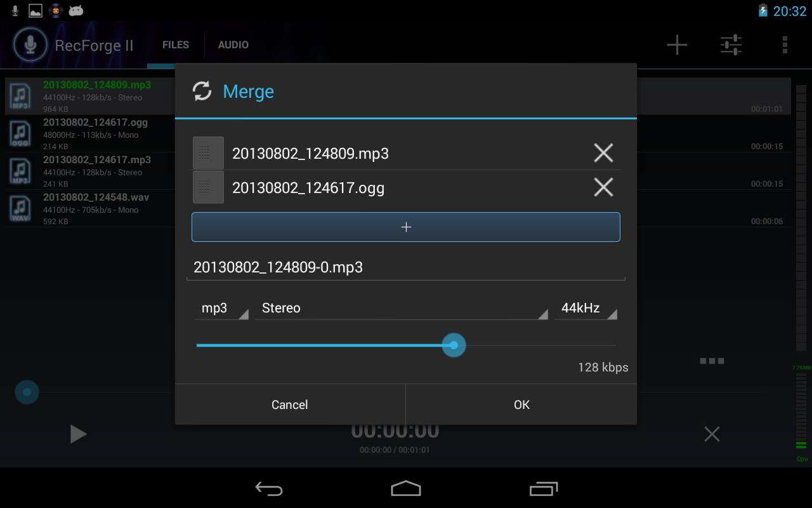Switch to the AUDIO tab
This screenshot has height=508, width=812.
[x=233, y=44]
